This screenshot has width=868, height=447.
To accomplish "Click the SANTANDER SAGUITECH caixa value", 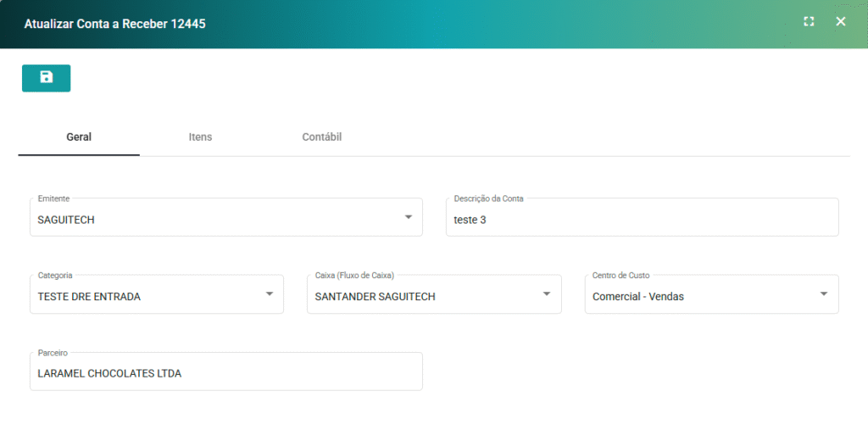I will pyautogui.click(x=375, y=297).
